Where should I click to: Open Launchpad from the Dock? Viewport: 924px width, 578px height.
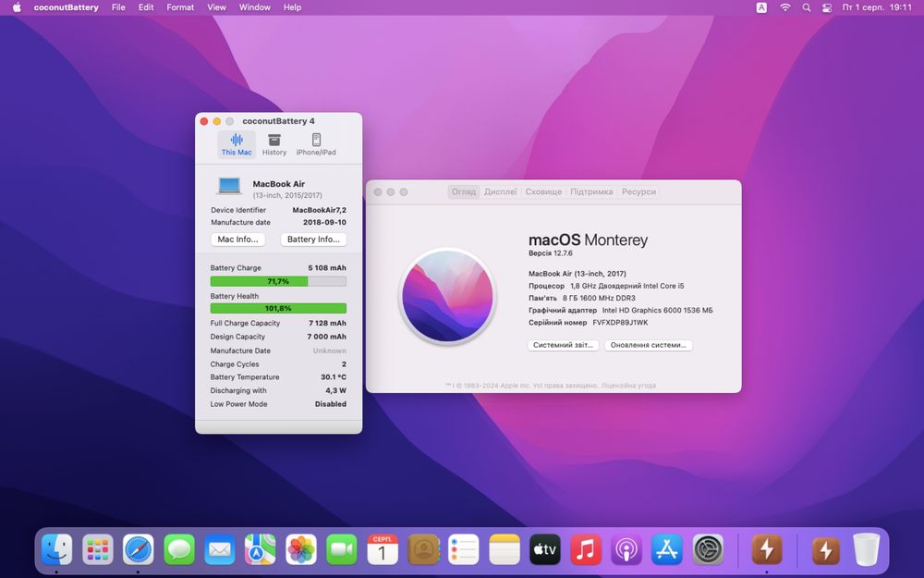click(98, 549)
